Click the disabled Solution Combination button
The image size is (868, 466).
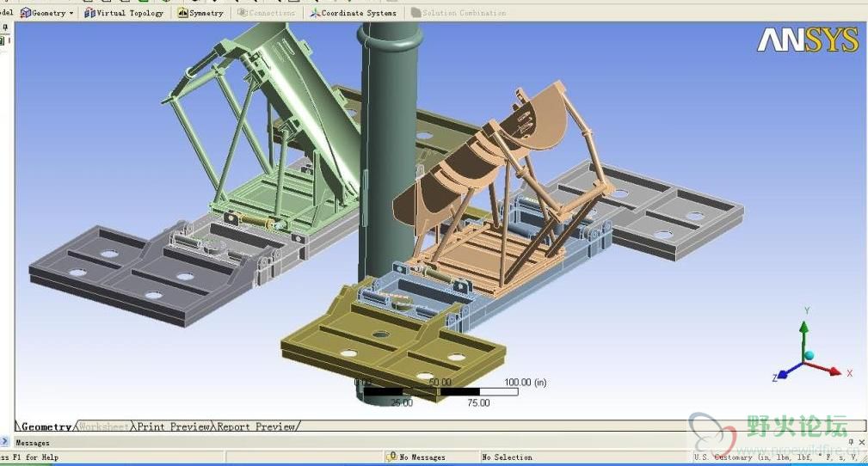pyautogui.click(x=459, y=12)
